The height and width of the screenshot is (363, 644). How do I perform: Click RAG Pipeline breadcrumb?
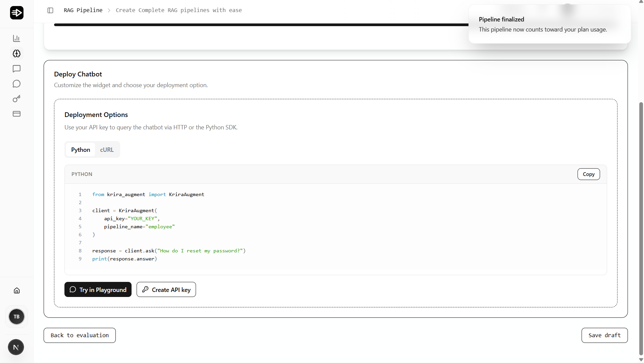coord(83,10)
